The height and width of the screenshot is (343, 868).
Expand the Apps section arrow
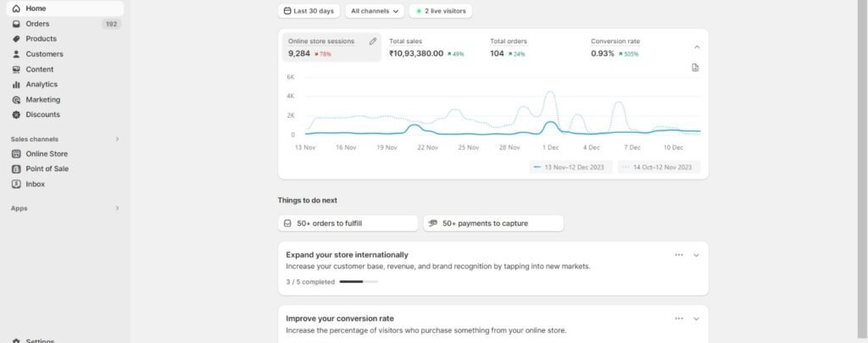[117, 207]
